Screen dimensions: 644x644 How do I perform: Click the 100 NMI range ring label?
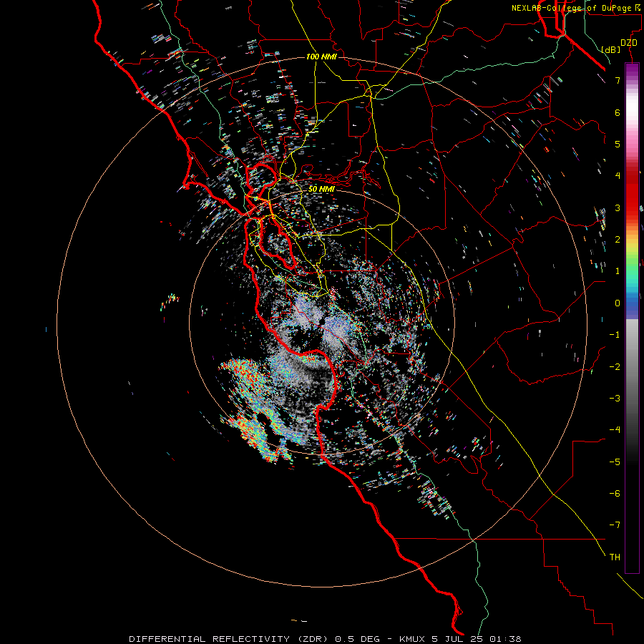click(321, 57)
